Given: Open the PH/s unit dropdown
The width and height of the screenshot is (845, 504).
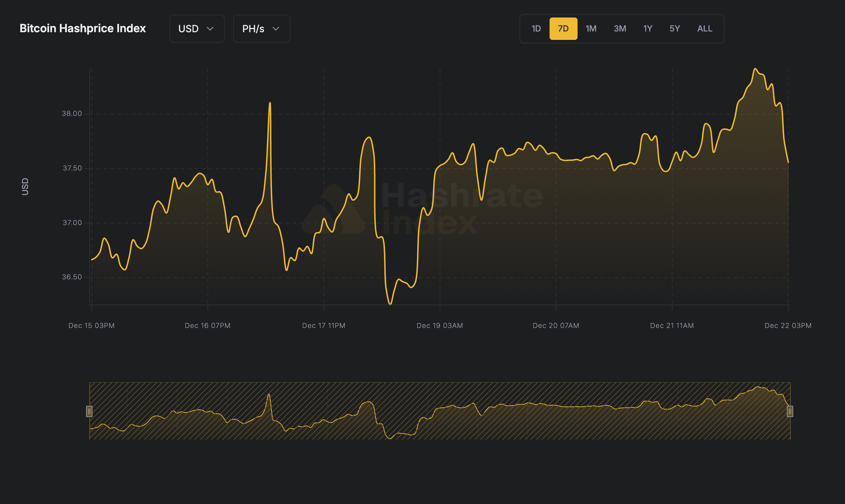Looking at the screenshot, I should click(261, 29).
